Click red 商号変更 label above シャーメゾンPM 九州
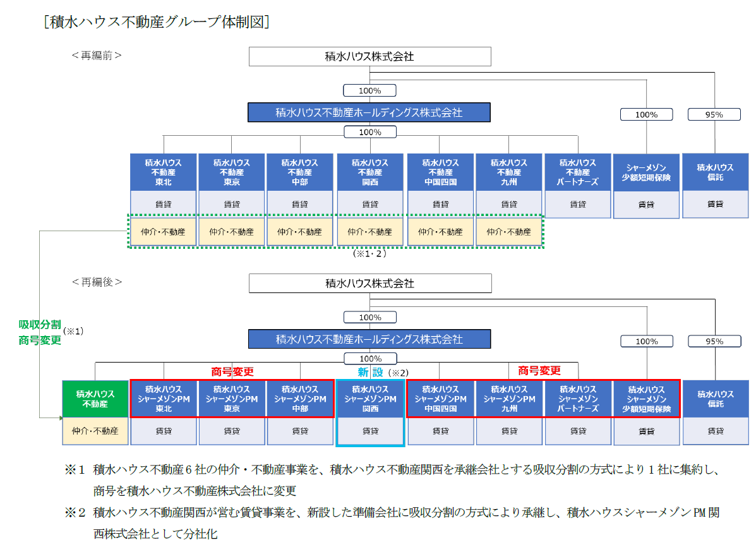 [539, 370]
